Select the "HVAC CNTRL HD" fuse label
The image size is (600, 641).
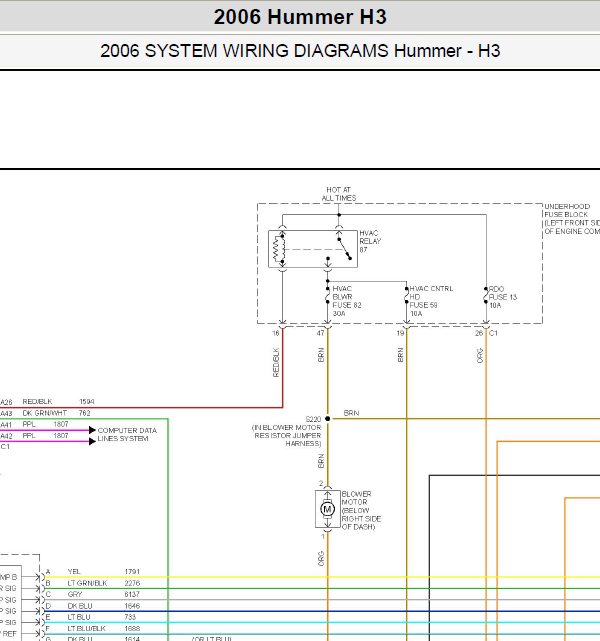(x=431, y=293)
